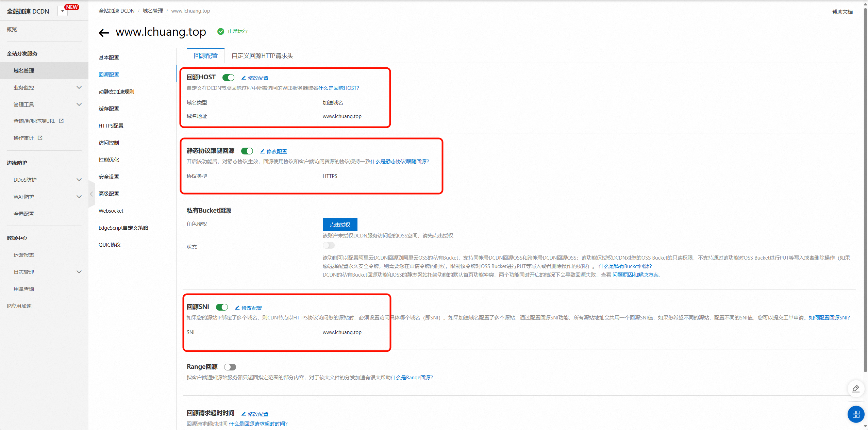Turn off the 静态协议跟随回源 switch
This screenshot has width=868, height=430.
click(247, 151)
